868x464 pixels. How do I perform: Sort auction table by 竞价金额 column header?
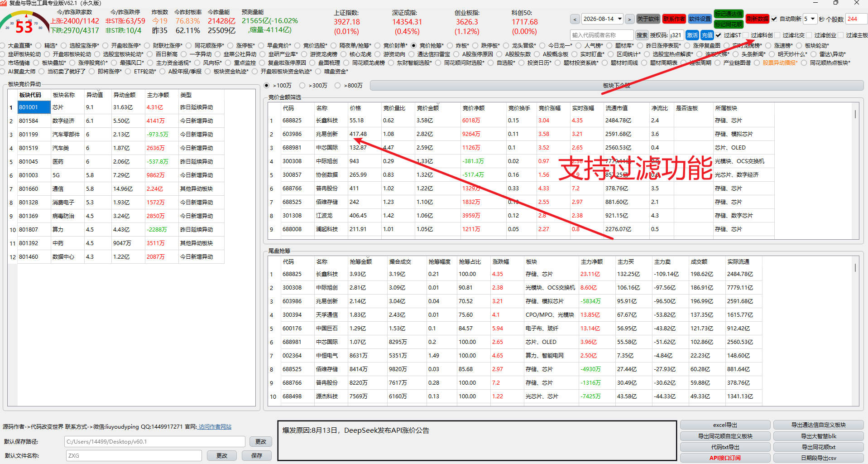pos(428,108)
